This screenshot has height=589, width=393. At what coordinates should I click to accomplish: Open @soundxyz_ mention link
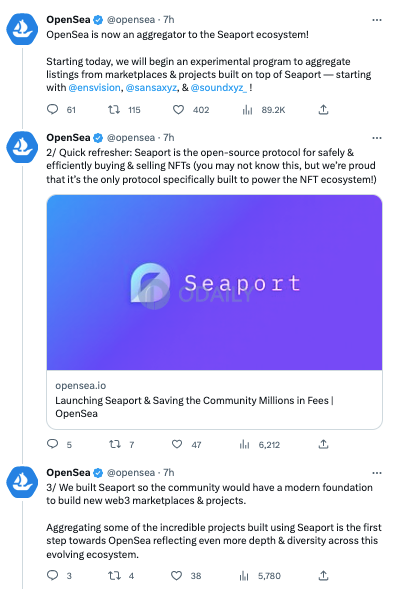click(x=219, y=88)
